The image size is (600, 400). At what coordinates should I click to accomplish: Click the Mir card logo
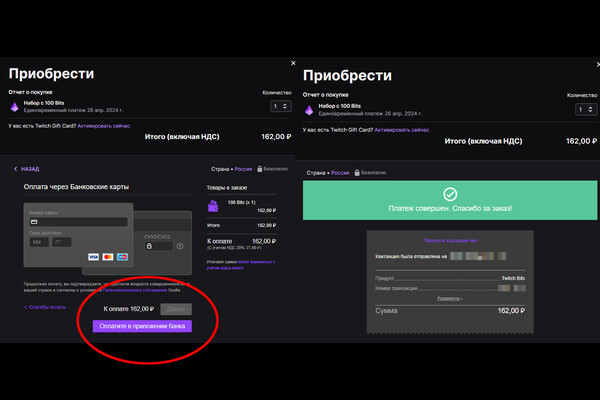(122, 257)
